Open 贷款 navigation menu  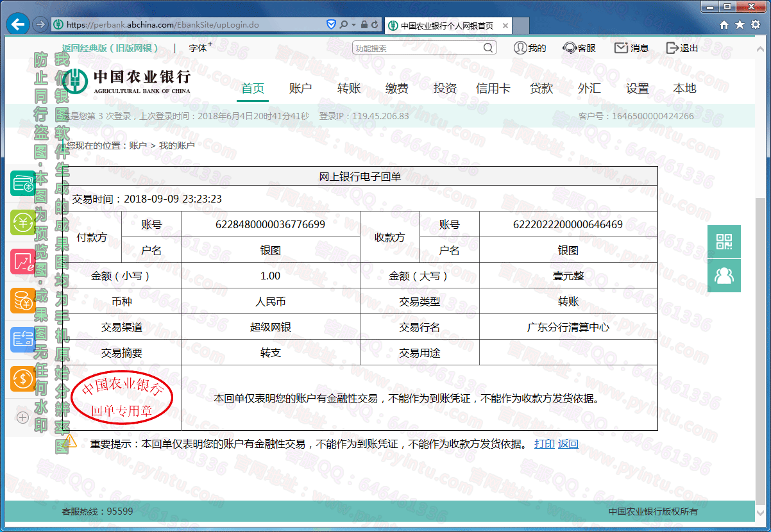(x=541, y=88)
